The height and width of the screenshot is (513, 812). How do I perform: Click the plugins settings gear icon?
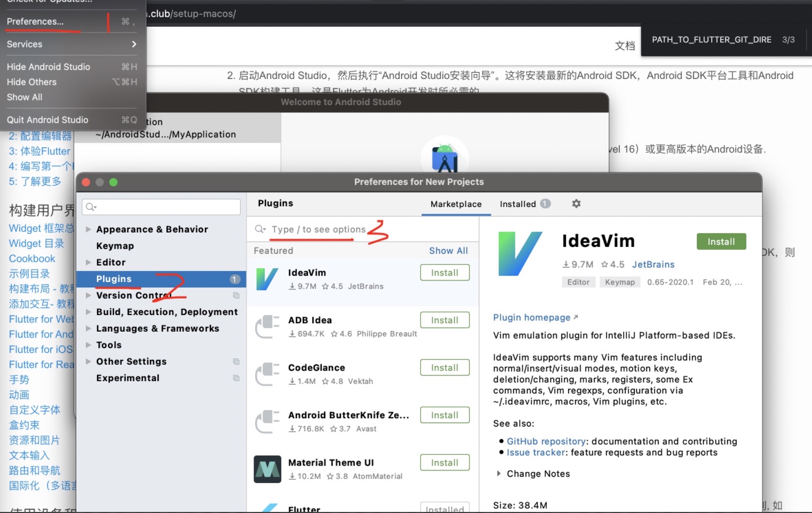point(576,204)
